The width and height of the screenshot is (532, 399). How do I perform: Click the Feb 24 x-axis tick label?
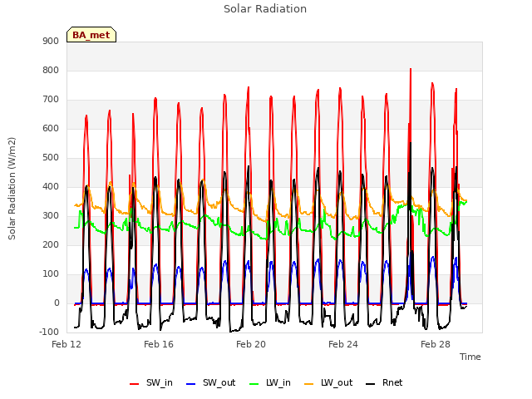click(x=343, y=344)
